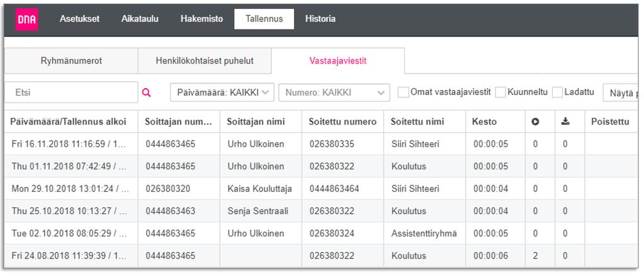Open the partially visible Näytä dropdown
Image resolution: width=644 pixels, height=273 pixels.
[x=621, y=92]
